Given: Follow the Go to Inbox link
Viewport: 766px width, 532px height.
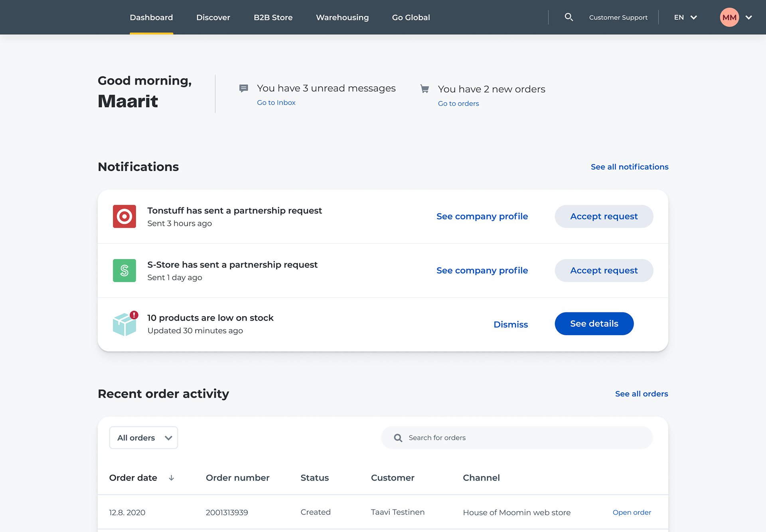Looking at the screenshot, I should pyautogui.click(x=276, y=103).
